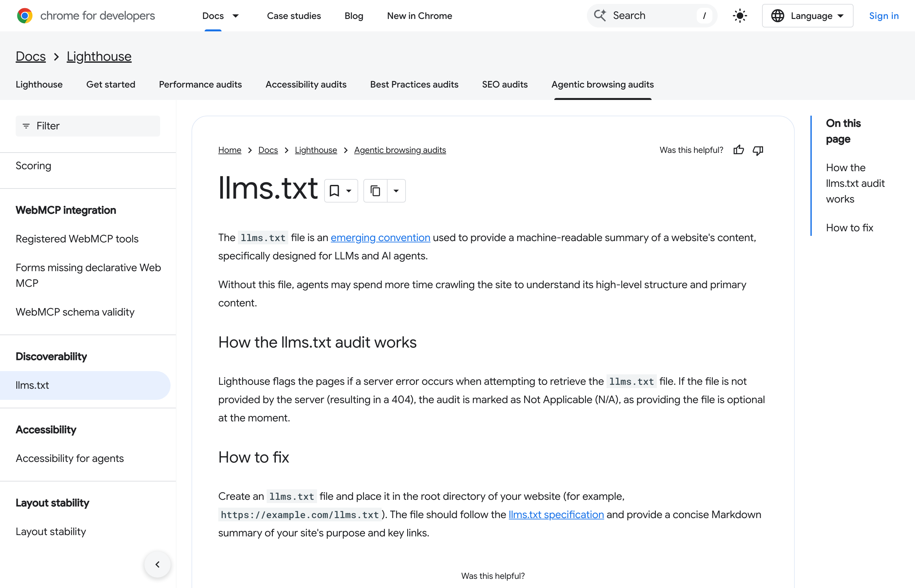This screenshot has height=588, width=915.
Task: Click the Layout stability section heading
Action: (x=52, y=503)
